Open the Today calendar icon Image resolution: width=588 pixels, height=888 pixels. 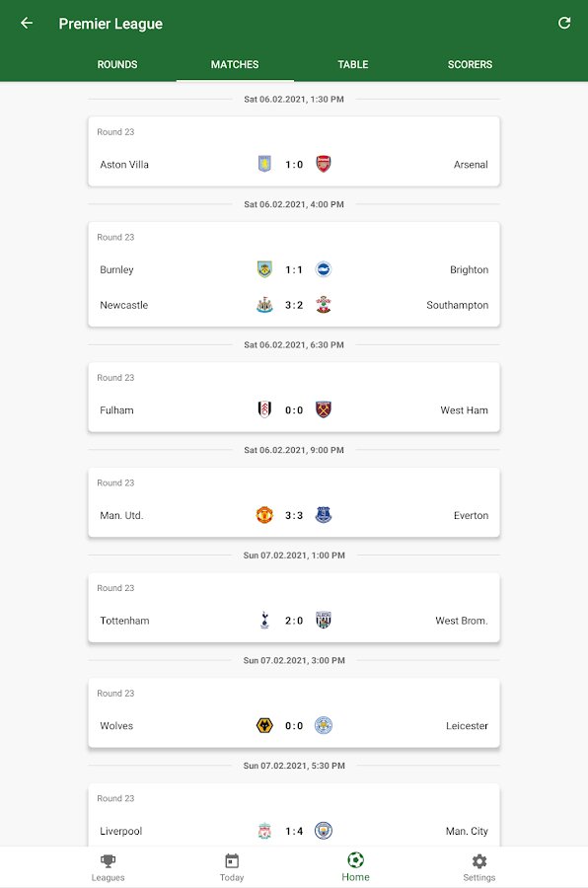pyautogui.click(x=232, y=860)
